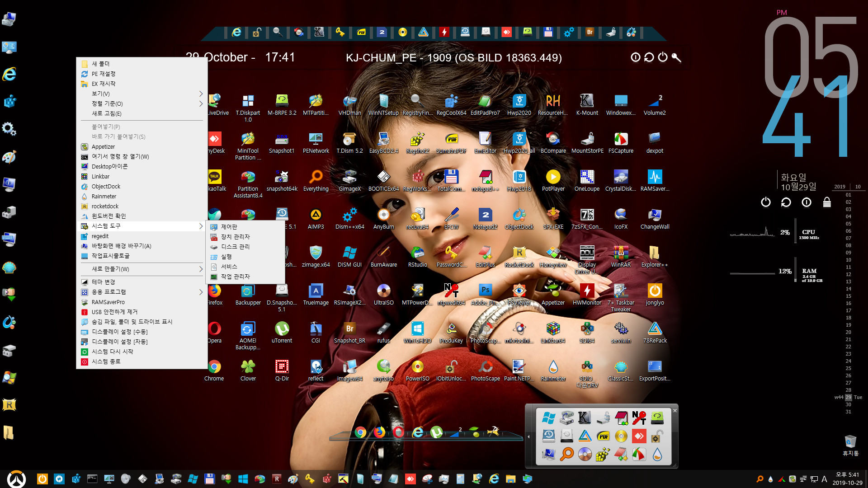Open the FSCapture desktop icon
This screenshot has width=868, height=488.
pos(621,142)
